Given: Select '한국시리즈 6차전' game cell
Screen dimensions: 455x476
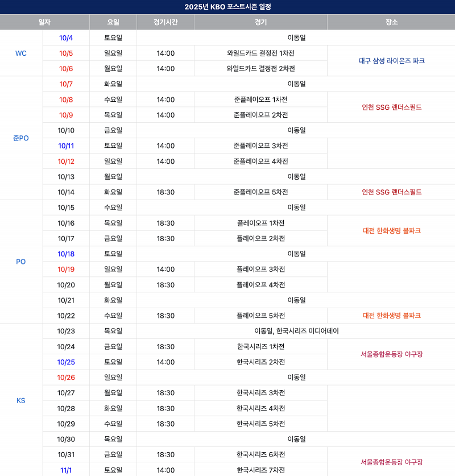Looking at the screenshot, I should [x=260, y=455].
